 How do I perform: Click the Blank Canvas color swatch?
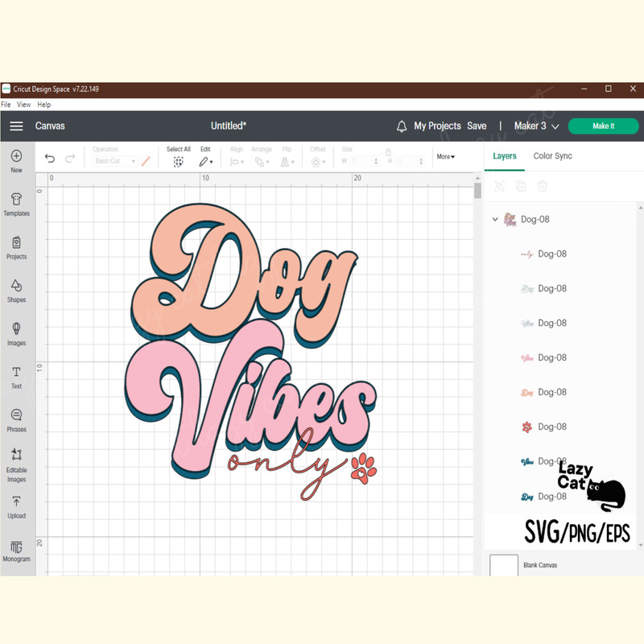coord(504,565)
